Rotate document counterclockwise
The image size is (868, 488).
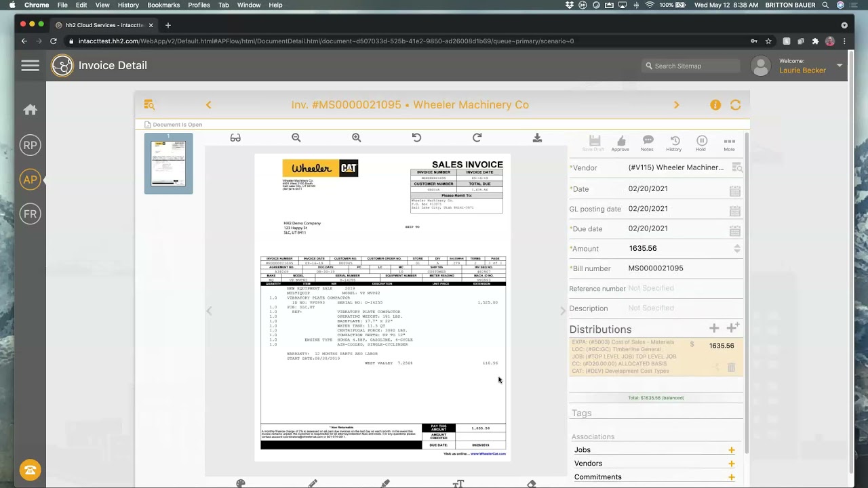417,138
